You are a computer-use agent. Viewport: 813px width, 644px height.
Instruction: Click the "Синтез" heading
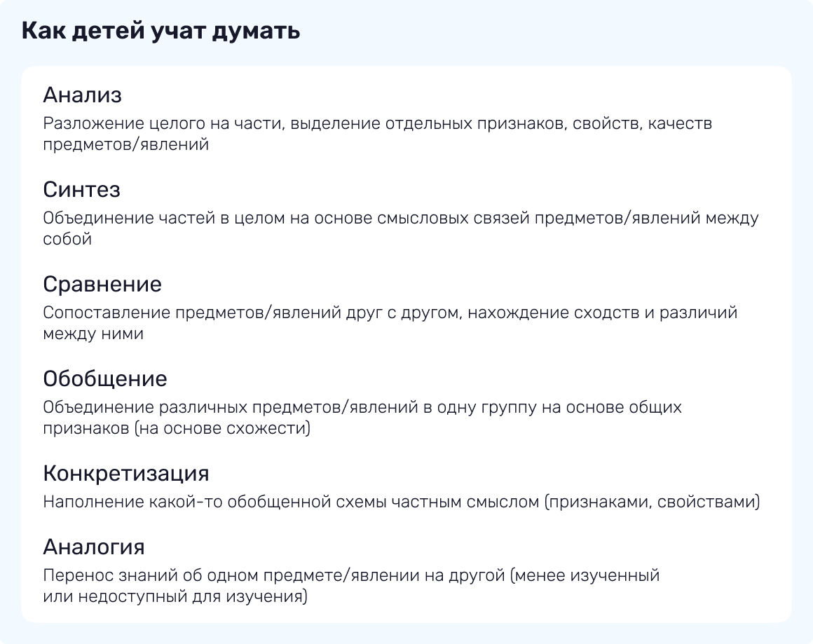tap(81, 190)
